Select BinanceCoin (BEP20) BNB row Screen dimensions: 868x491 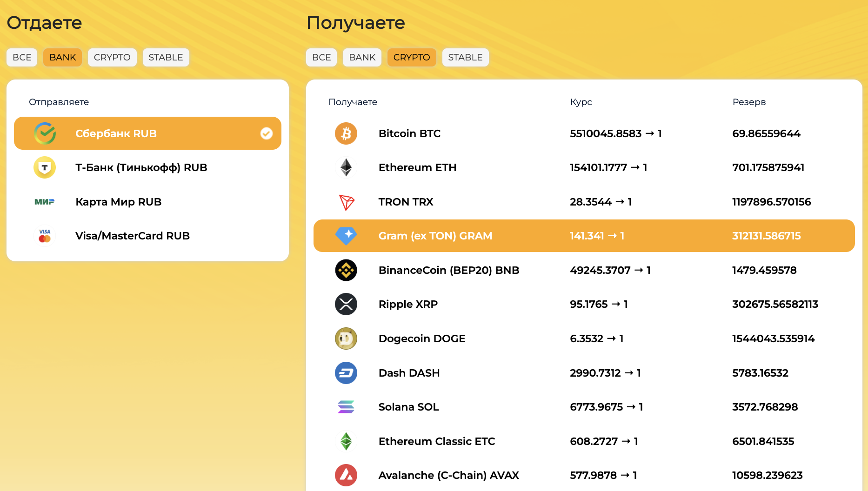(x=584, y=270)
